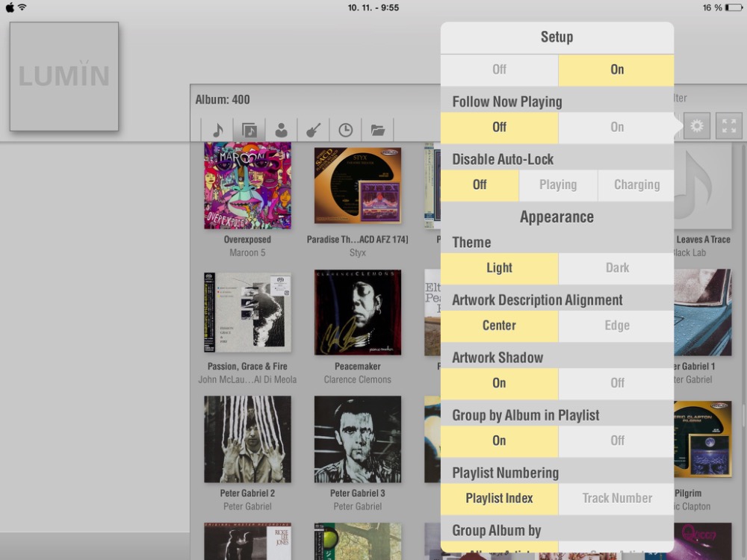Open the Peter Gabriel 2 album
Image resolution: width=747 pixels, height=560 pixels.
click(x=247, y=439)
